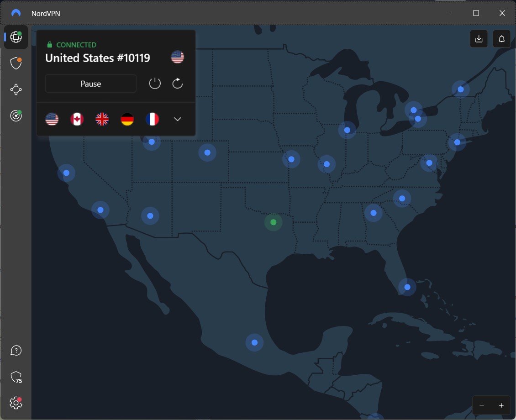Open the notifications bell
The height and width of the screenshot is (420, 516).
(x=501, y=39)
